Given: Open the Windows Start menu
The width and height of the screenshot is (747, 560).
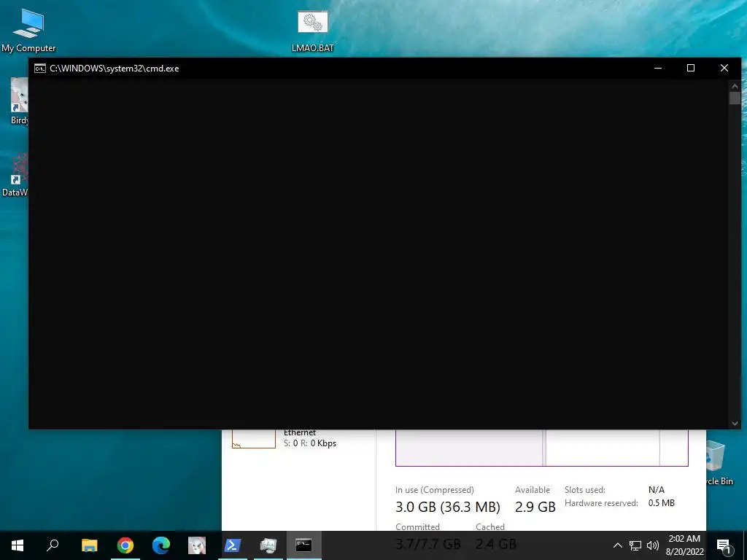Looking at the screenshot, I should (x=18, y=545).
